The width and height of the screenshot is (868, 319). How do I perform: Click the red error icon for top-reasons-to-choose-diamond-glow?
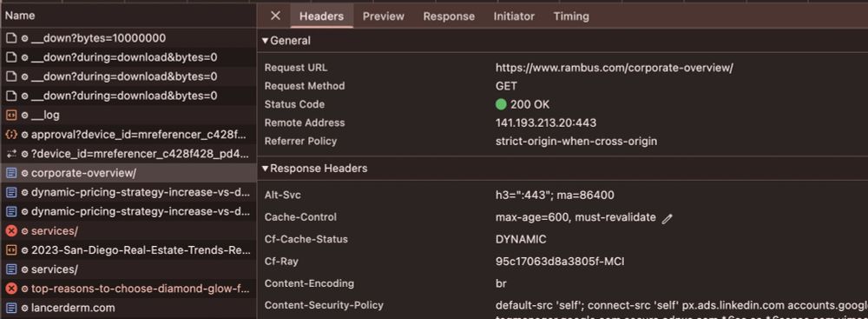11,289
